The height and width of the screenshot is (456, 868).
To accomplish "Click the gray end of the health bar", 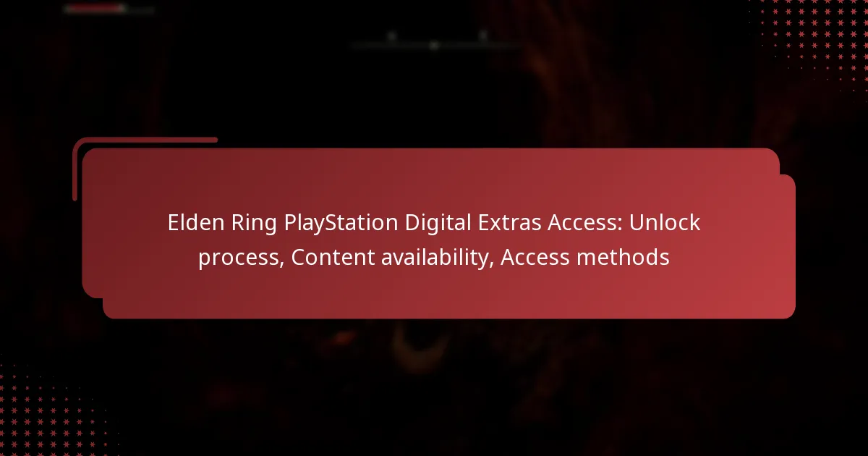I will [x=139, y=9].
